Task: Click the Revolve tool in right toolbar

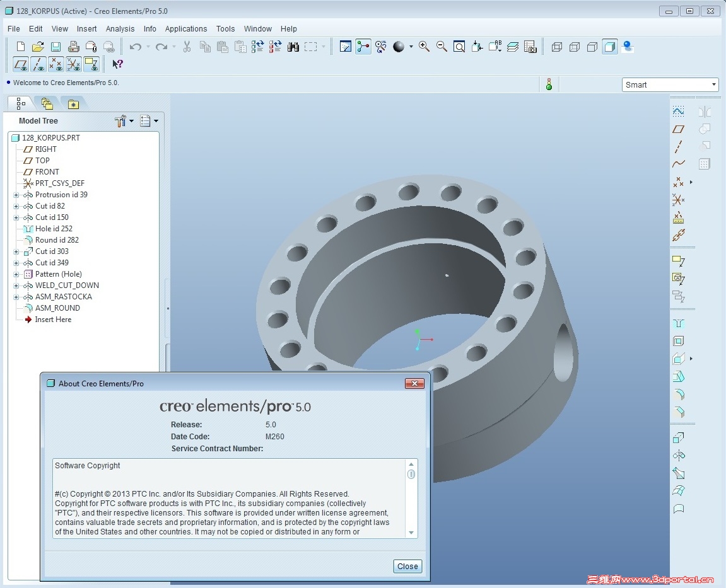Action: tap(678, 455)
